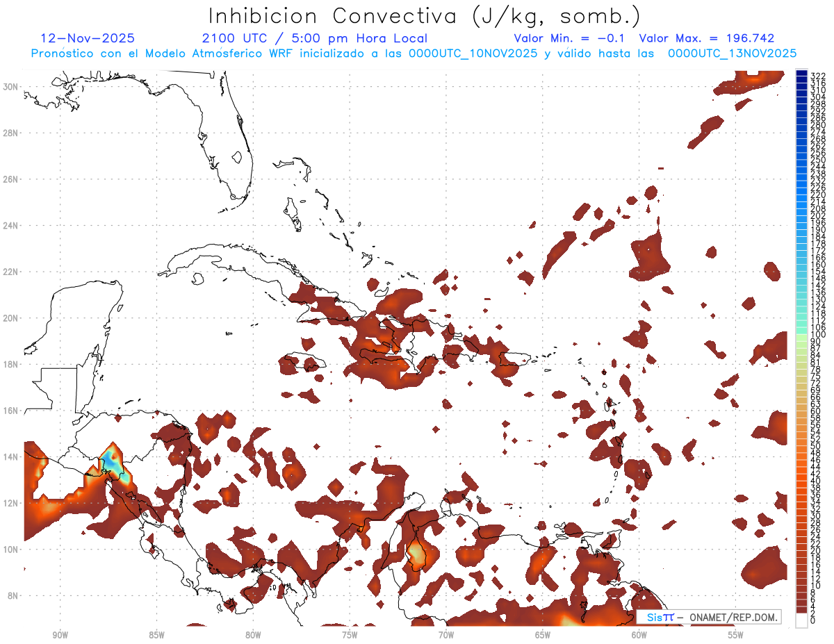Screen dimensions: 834x644
Task: Click the 90W longitude label
Action: [x=60, y=635]
